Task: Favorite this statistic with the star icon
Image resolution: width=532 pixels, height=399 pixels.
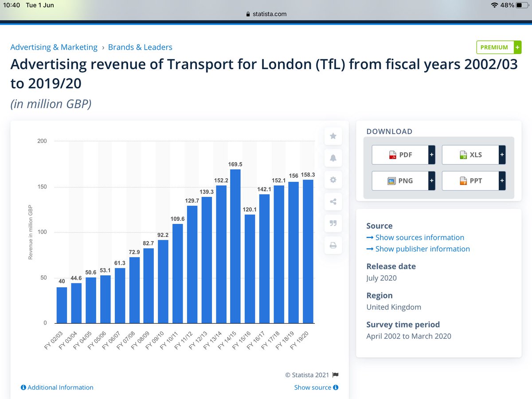Action: point(333,136)
